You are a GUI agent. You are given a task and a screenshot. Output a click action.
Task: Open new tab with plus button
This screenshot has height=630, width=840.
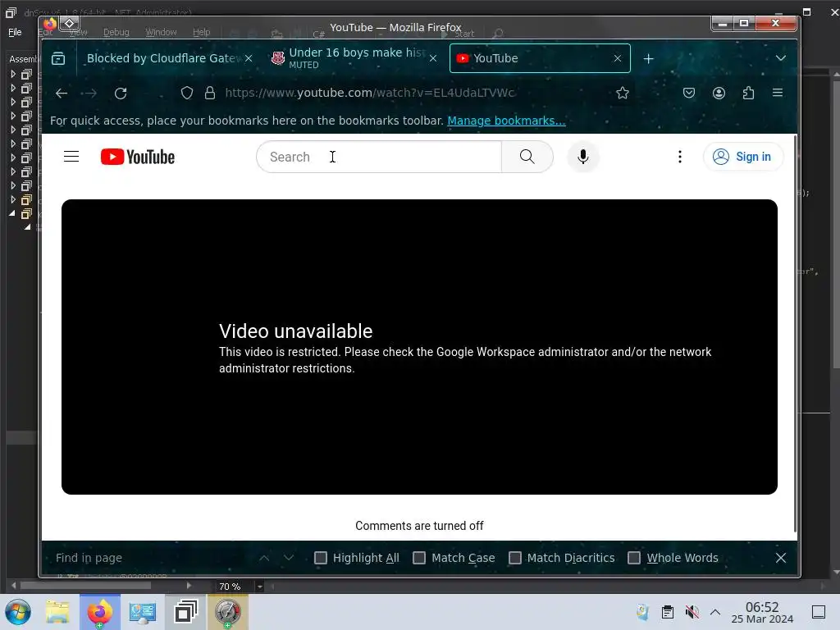click(648, 58)
